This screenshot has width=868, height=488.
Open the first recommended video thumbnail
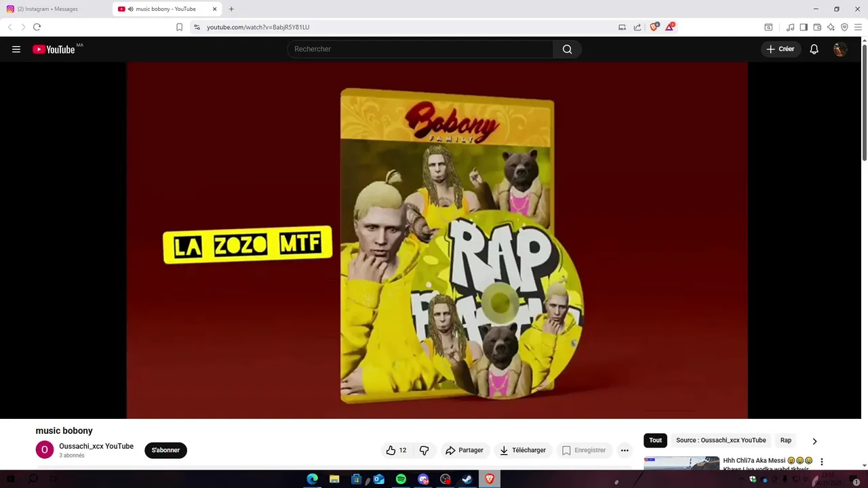click(x=682, y=463)
